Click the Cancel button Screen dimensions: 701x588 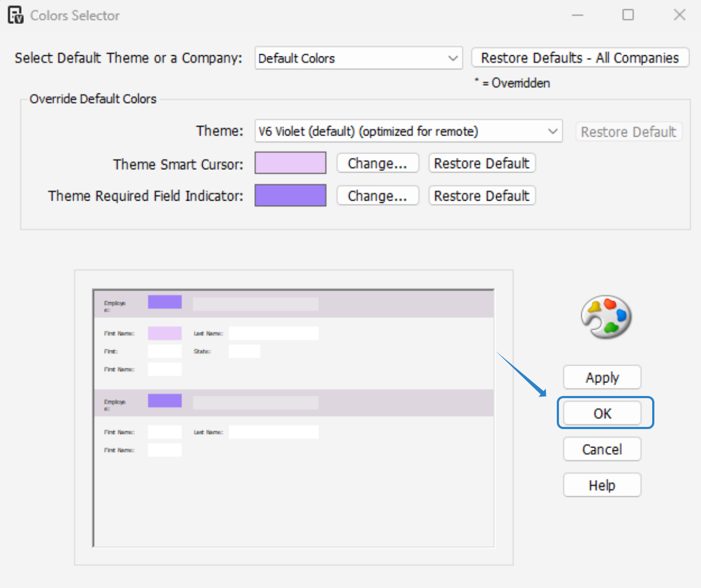(x=602, y=449)
